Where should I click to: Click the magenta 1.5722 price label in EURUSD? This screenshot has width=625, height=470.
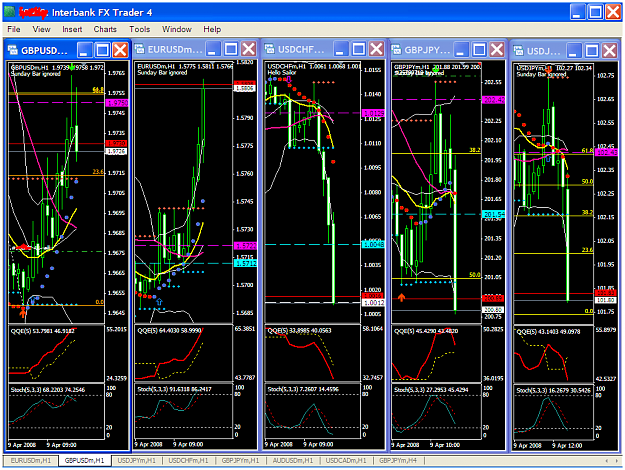245,246
